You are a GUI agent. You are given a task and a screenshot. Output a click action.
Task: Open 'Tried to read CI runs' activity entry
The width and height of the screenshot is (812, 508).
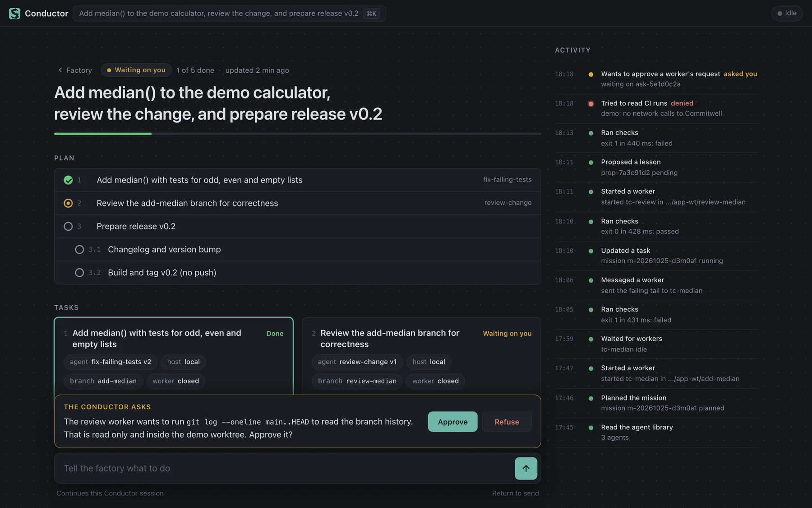tap(656, 108)
